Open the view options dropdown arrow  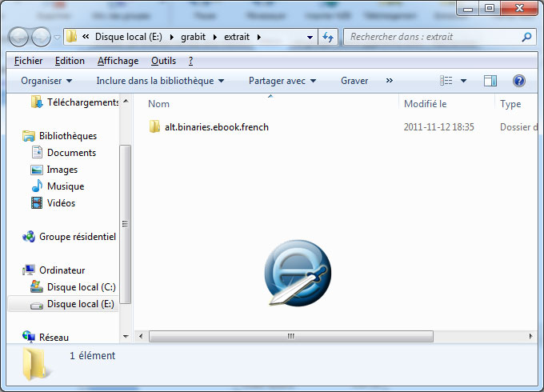pos(463,81)
